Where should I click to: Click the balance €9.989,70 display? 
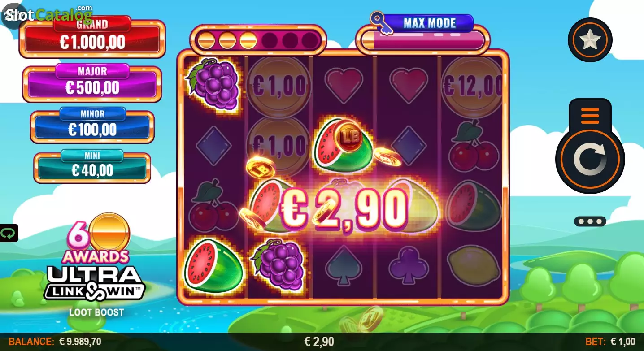tap(55, 342)
